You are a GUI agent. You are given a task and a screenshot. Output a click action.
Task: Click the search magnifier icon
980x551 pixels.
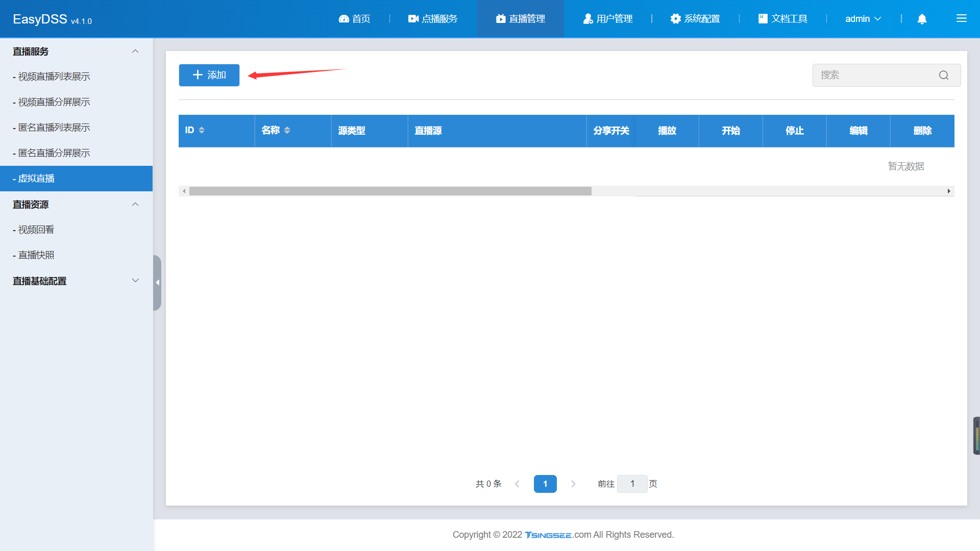(944, 76)
